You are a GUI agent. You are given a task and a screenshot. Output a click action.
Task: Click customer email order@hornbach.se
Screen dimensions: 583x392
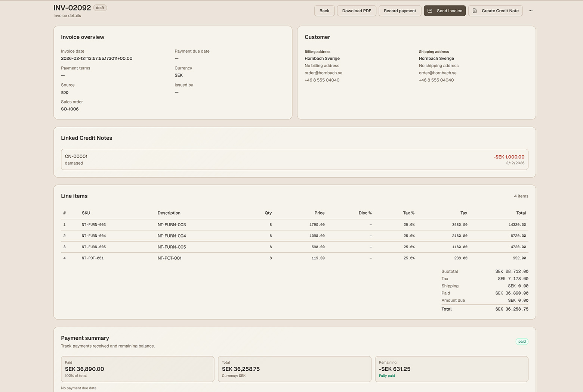click(323, 73)
